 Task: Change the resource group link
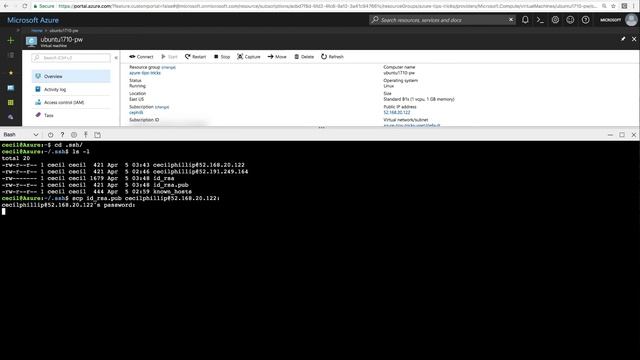click(168, 67)
